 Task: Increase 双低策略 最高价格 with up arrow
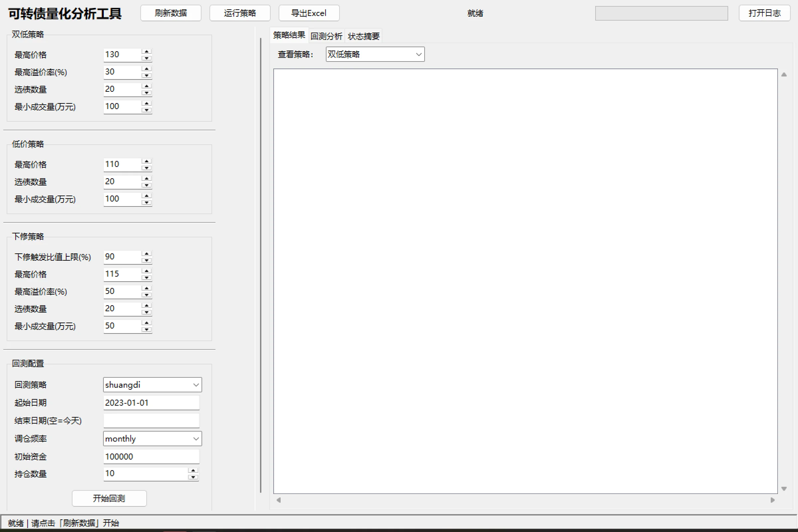tap(147, 51)
